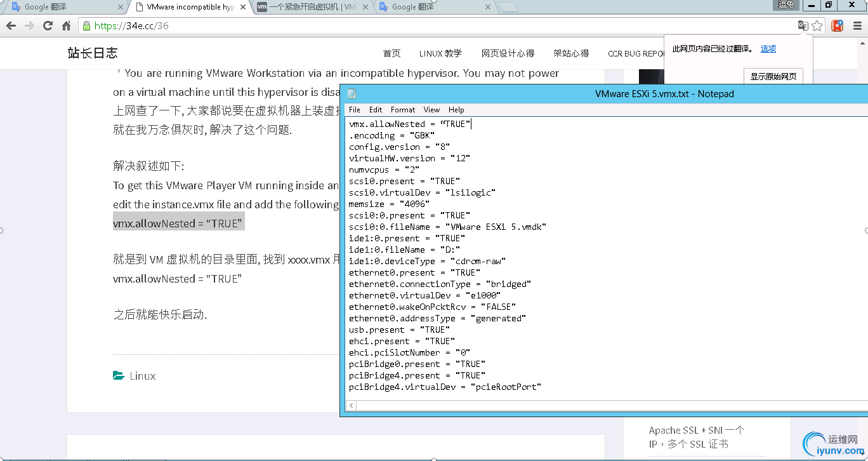Image resolution: width=868 pixels, height=461 pixels.
Task: Click the ide1:0.deviceType = "cdrom-raw" line
Action: point(428,261)
